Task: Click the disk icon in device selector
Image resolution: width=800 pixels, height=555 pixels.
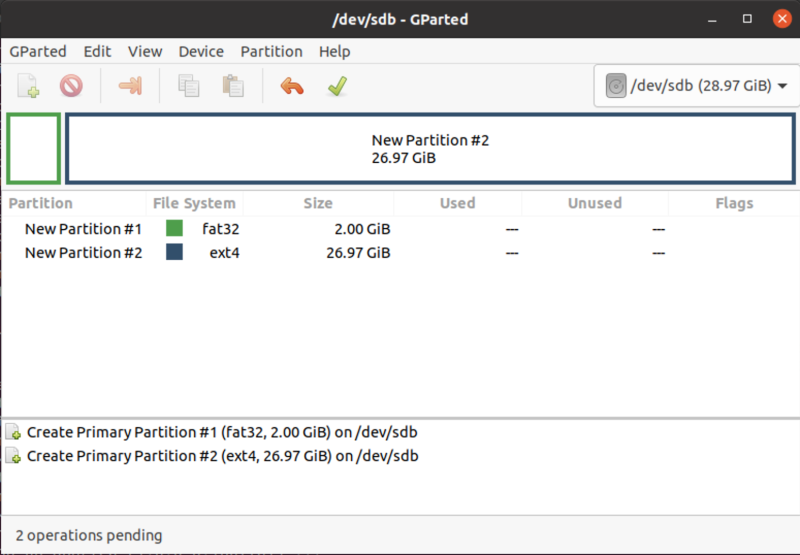Action: 616,86
